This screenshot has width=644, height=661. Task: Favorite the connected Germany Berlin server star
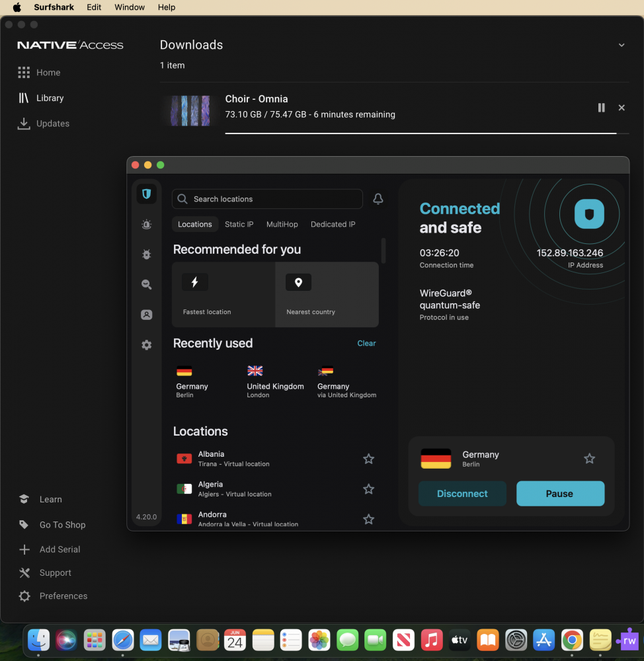tap(589, 458)
